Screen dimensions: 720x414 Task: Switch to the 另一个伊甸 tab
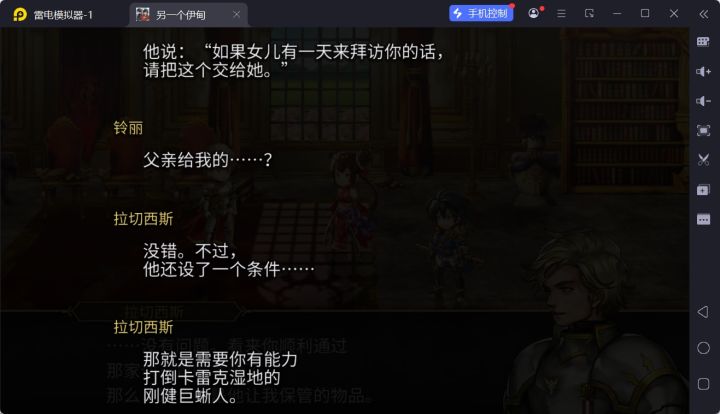tap(180, 15)
